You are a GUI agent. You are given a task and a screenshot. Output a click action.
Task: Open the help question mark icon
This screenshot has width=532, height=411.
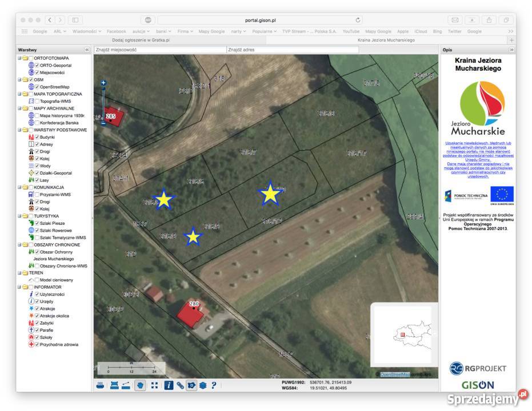(x=214, y=385)
